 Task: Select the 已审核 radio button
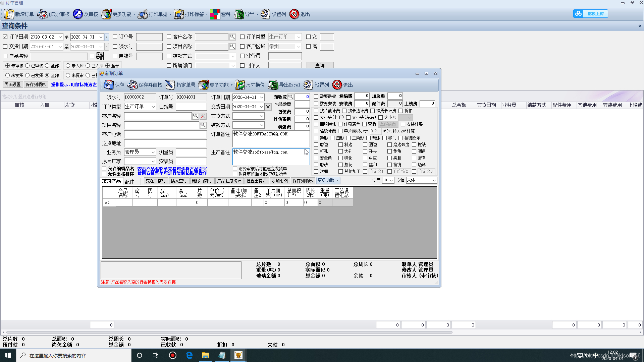pos(28,66)
